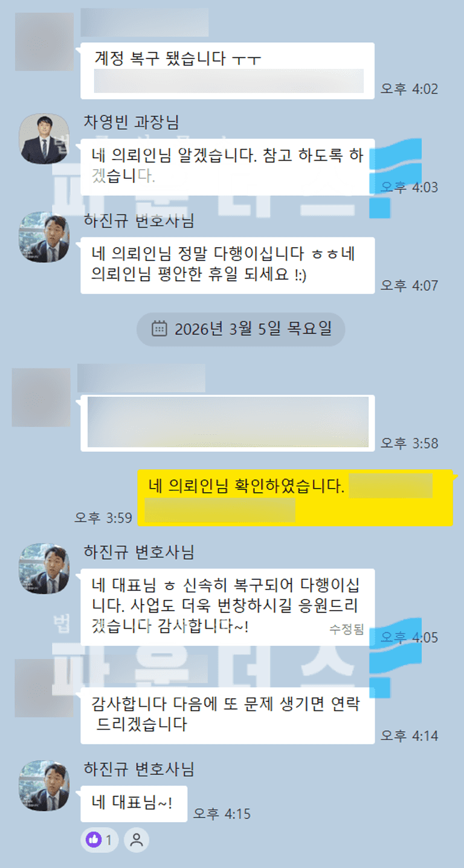Viewport: 464px width, 868px height.
Task: Click the 하진규 변호사님 name above the 4:07 message
Action: point(139,221)
